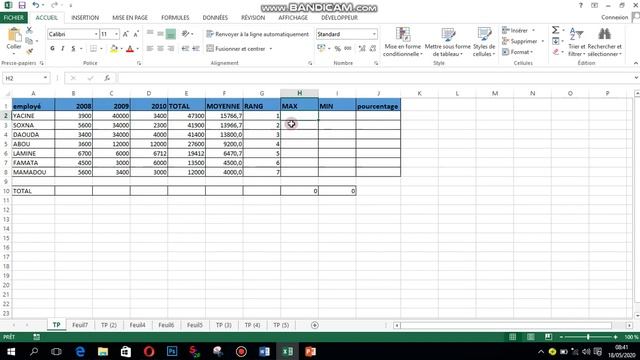Image resolution: width=640 pixels, height=360 pixels.
Task: Click the column H header
Action: [299, 93]
